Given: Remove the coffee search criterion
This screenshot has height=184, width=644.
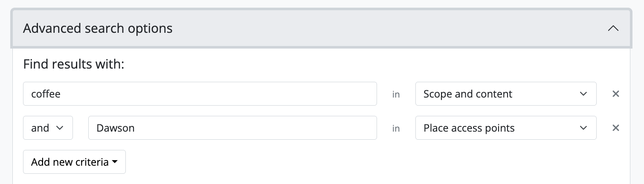Looking at the screenshot, I should click(x=615, y=94).
